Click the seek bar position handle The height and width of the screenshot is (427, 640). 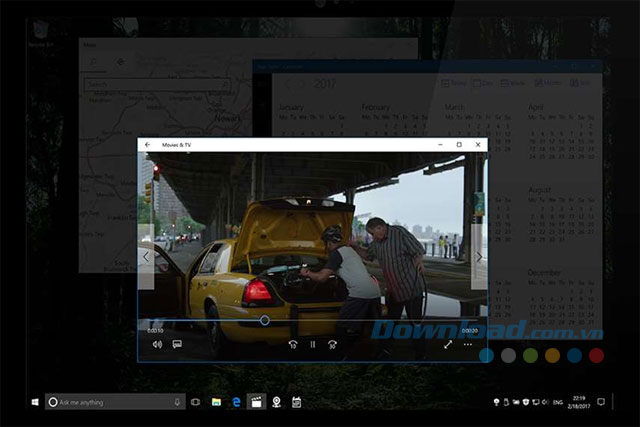[265, 320]
